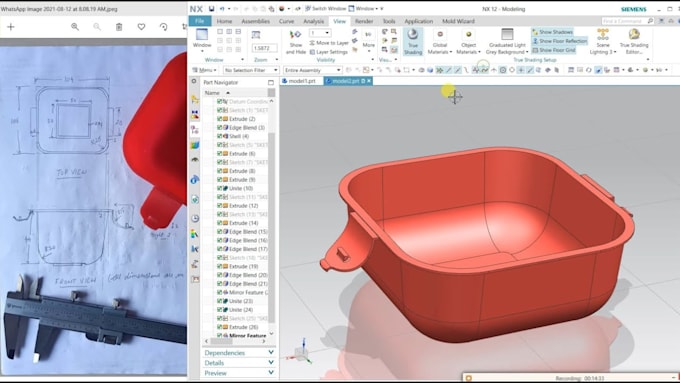Image resolution: width=680 pixels, height=383 pixels.
Task: Uncheck the Extrude (19) feature checkbox
Action: tap(219, 266)
